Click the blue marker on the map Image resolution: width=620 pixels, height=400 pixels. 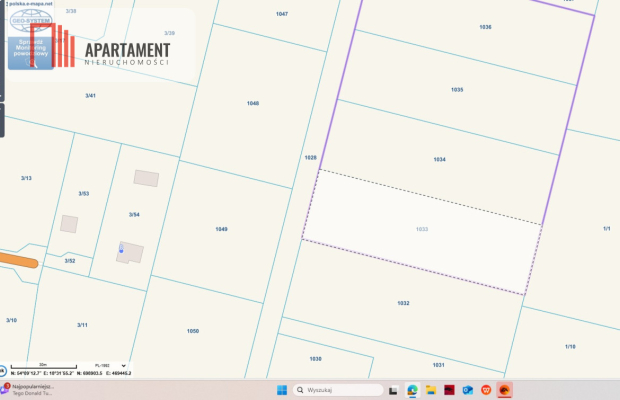click(121, 249)
